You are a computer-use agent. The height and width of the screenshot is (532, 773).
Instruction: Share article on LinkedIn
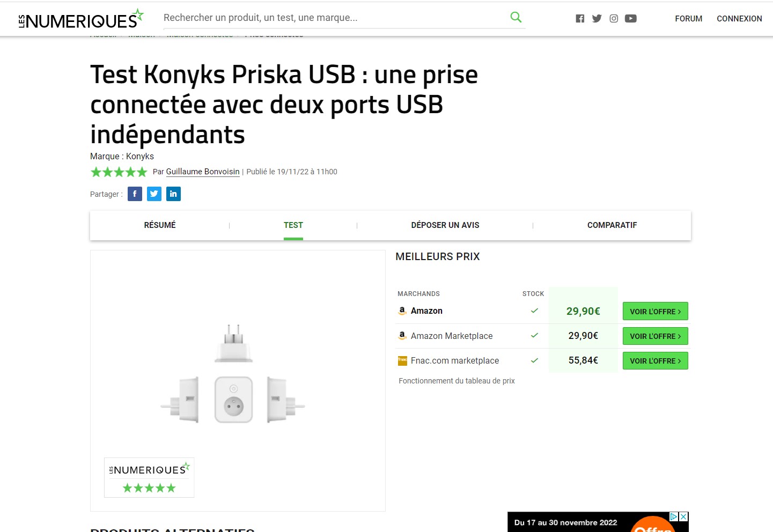tap(173, 194)
